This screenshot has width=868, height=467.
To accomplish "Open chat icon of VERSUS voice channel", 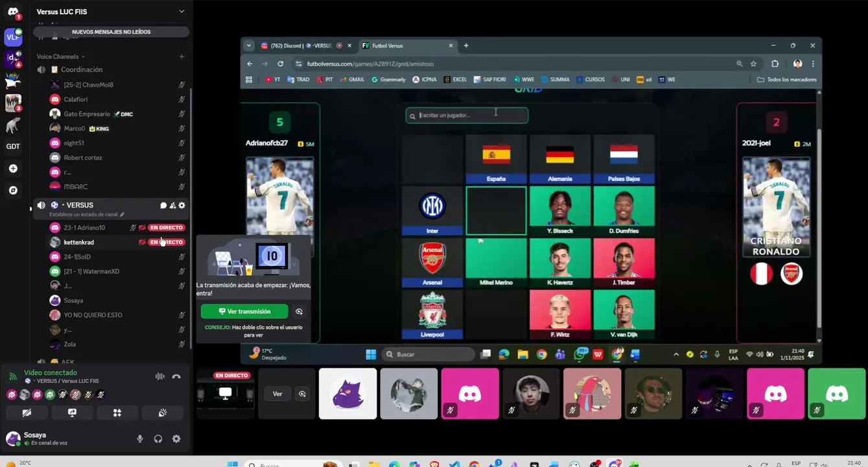I will [163, 205].
